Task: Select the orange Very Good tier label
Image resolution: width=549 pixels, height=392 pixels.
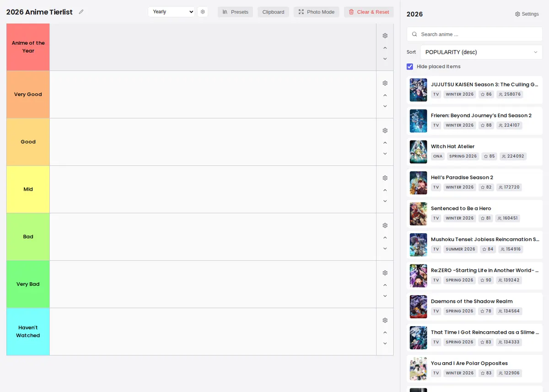Action: [28, 94]
